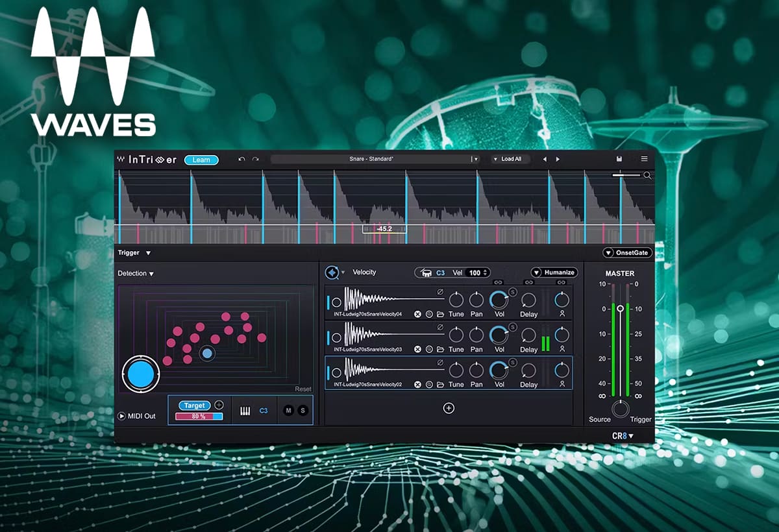Solo the target with the S button
The width and height of the screenshot is (779, 532).
302,411
